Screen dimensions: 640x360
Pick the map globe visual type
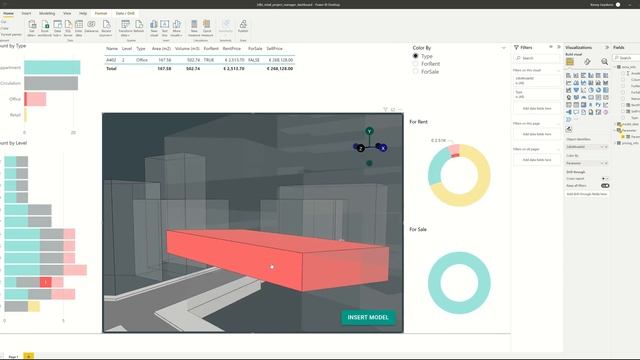[x=569, y=98]
